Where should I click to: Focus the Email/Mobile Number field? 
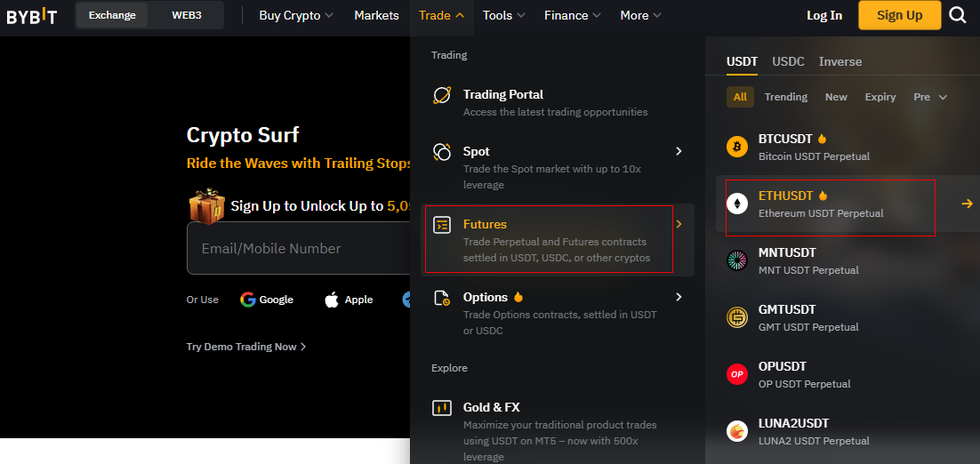pyautogui.click(x=299, y=249)
